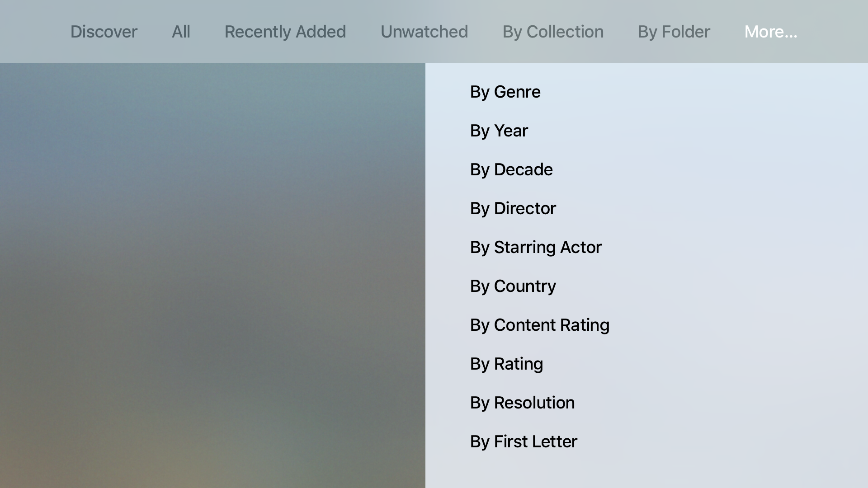Select 'By Genre' filter option

pos(505,91)
